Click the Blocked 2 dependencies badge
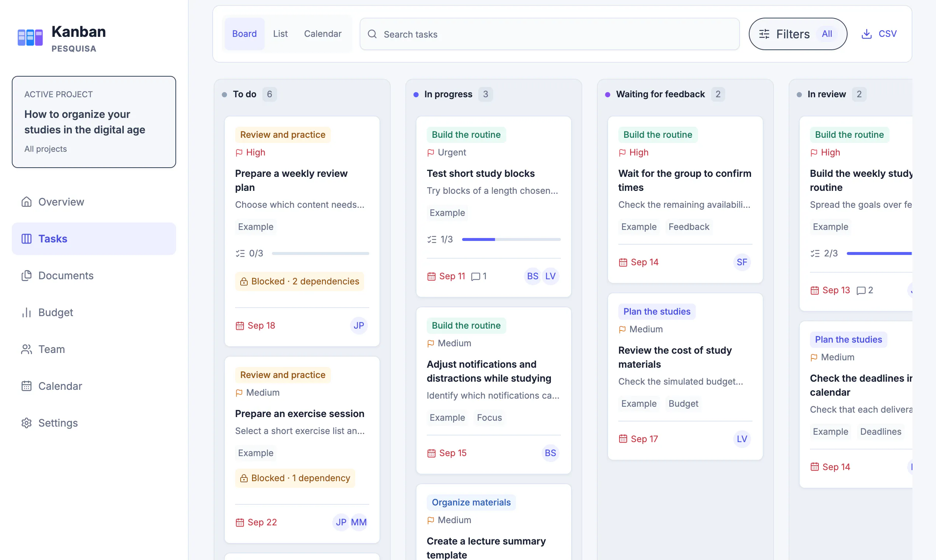The width and height of the screenshot is (936, 560). click(300, 281)
